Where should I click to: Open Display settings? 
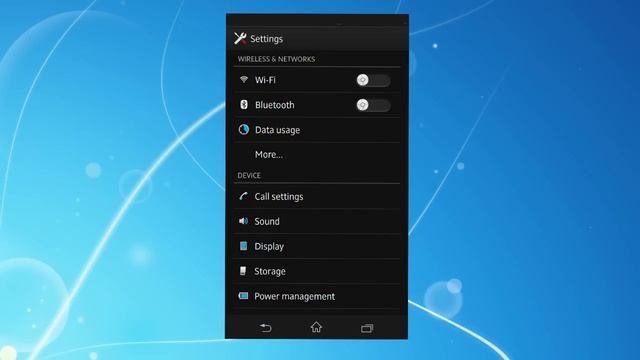[x=317, y=246]
